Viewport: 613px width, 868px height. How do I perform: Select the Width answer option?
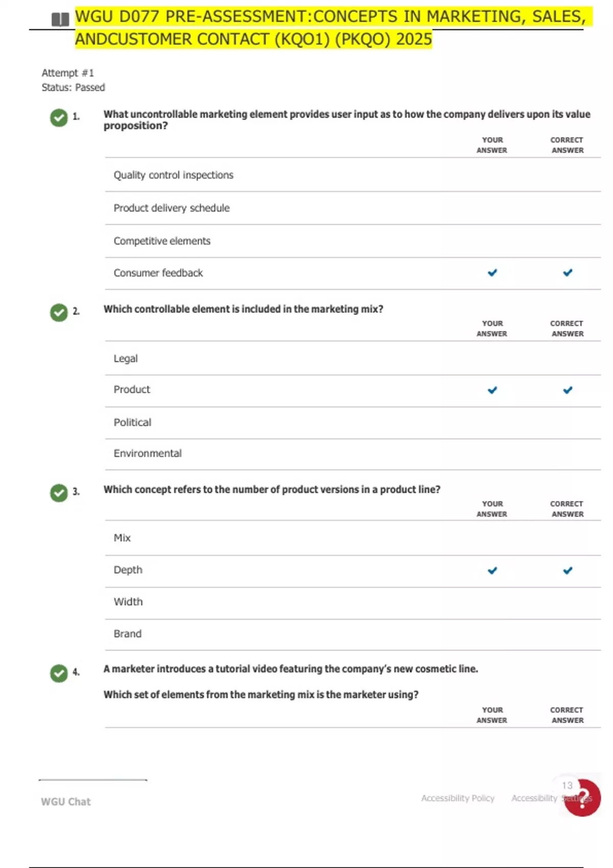pyautogui.click(x=128, y=602)
